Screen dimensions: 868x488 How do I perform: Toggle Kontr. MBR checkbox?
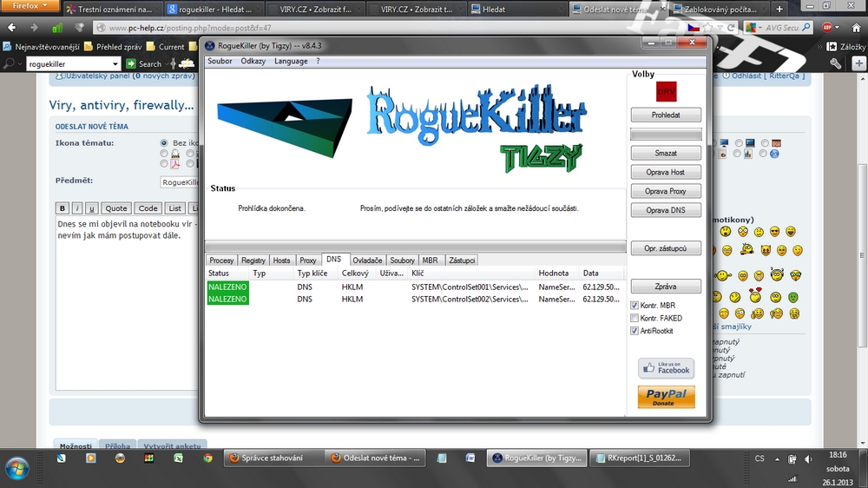tap(635, 305)
